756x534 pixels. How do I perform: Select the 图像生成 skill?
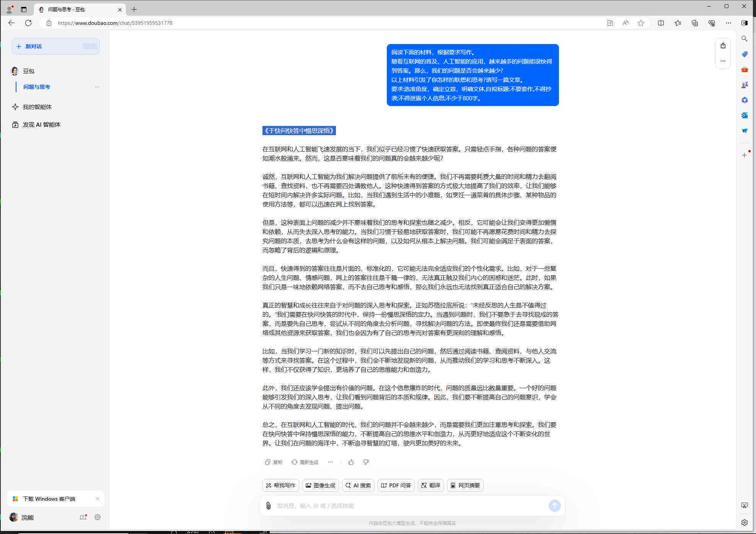(x=321, y=485)
